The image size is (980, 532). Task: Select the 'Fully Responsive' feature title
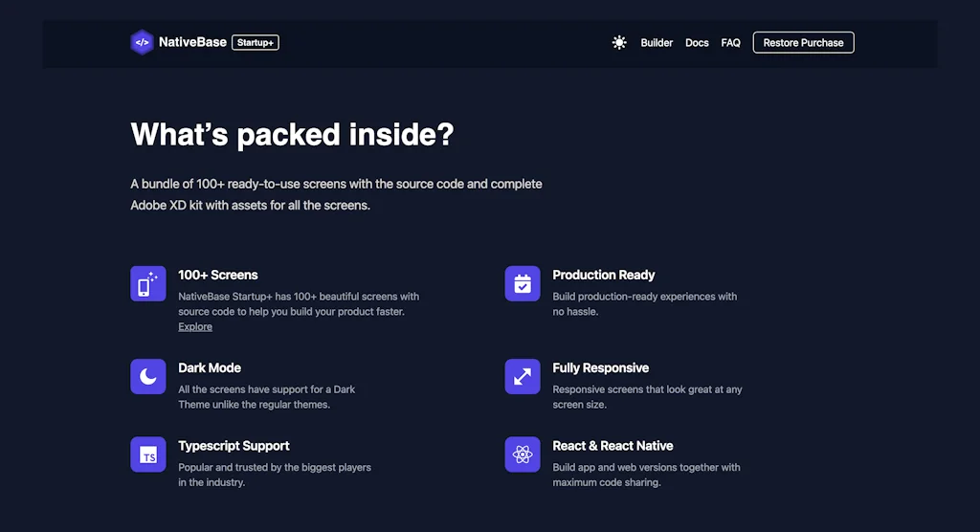click(x=601, y=368)
